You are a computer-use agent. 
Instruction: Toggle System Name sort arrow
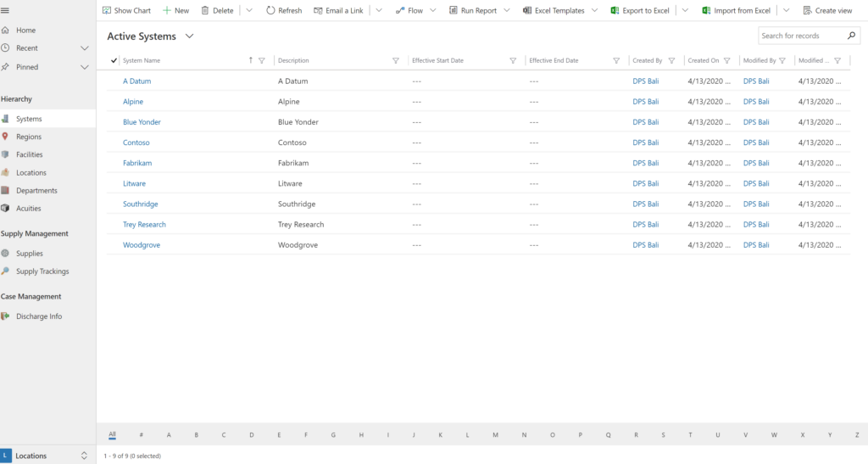point(251,60)
